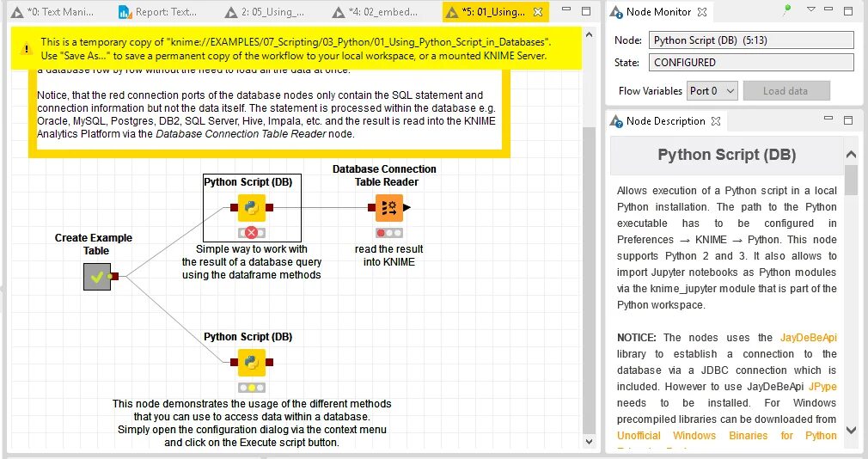Click the Database Connection Table Reader label

[385, 175]
